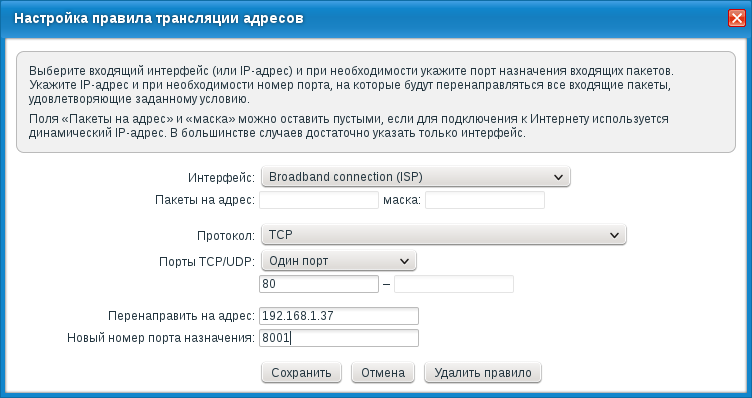Focus the Пакеты на адрес input field
This screenshot has width=752, height=398.
(319, 200)
